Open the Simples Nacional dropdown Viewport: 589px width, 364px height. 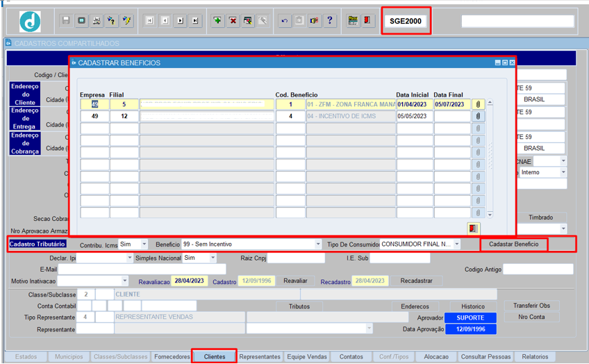coord(213,258)
